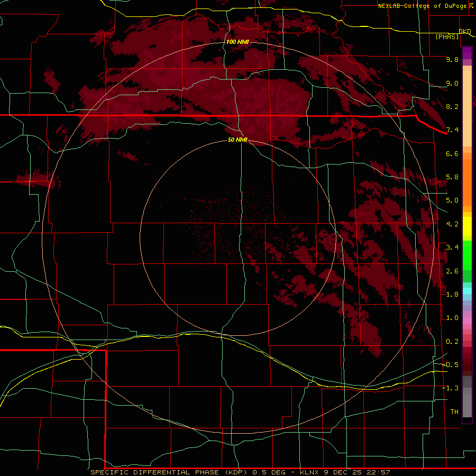Click the 9.0 value on the color scale
Viewport: 476px width, 476px height.
(x=452, y=83)
